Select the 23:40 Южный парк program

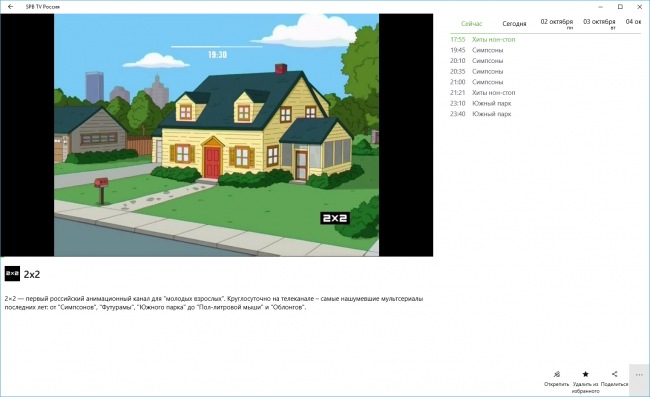click(480, 114)
